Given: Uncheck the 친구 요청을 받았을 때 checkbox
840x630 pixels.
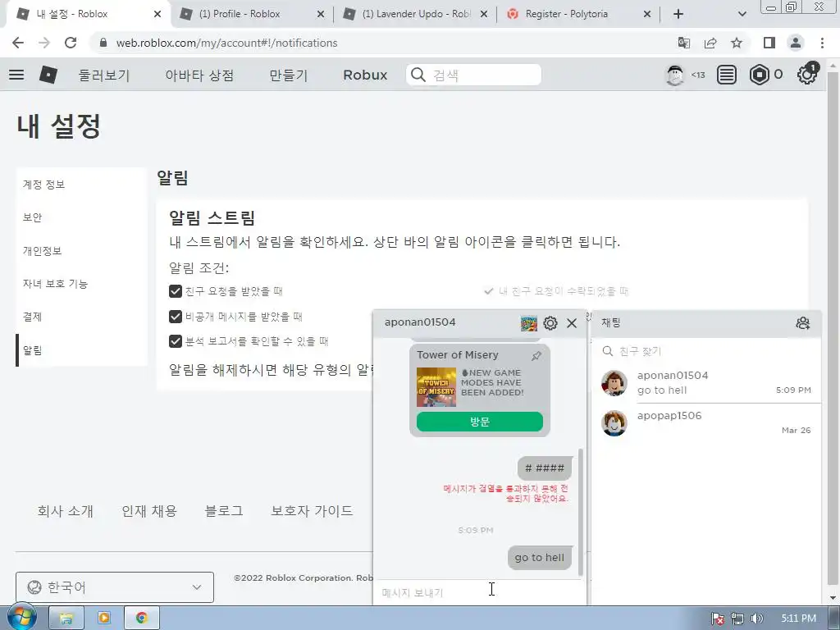Looking at the screenshot, I should point(176,291).
